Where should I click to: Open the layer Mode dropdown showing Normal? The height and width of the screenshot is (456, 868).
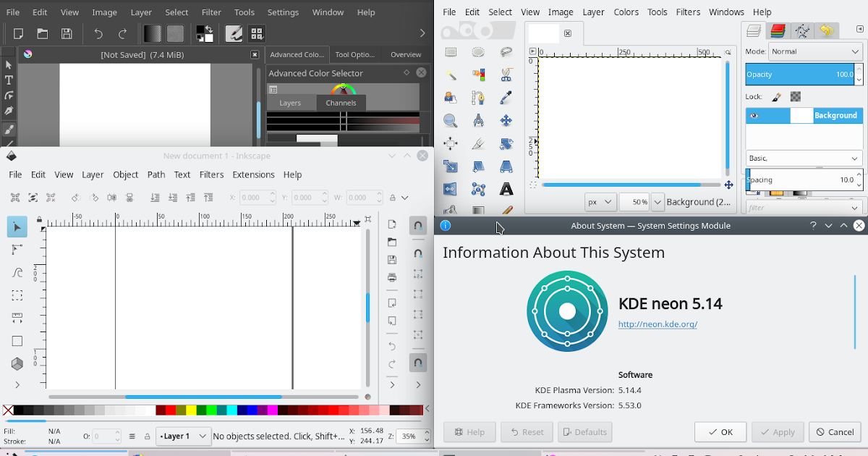point(814,51)
